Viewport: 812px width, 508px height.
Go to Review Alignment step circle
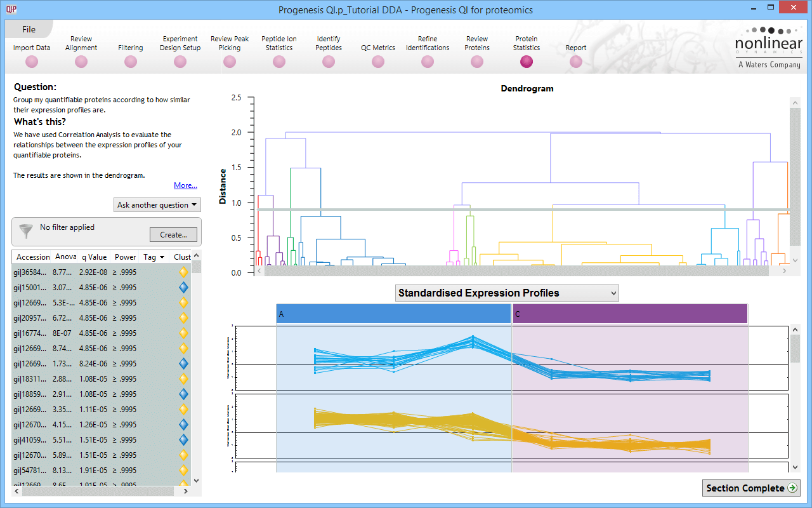[x=81, y=62]
